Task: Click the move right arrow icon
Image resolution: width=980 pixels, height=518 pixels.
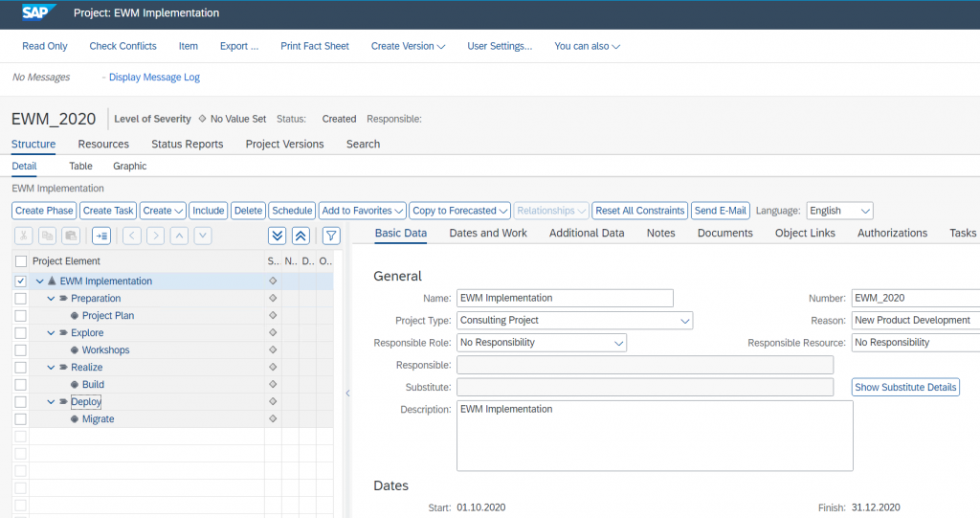Action: [x=156, y=236]
